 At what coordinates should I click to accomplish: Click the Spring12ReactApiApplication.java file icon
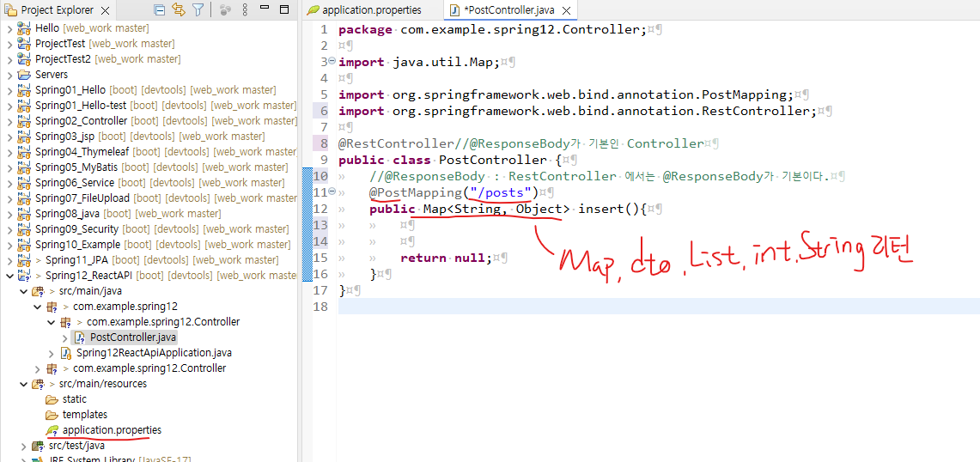pos(66,353)
